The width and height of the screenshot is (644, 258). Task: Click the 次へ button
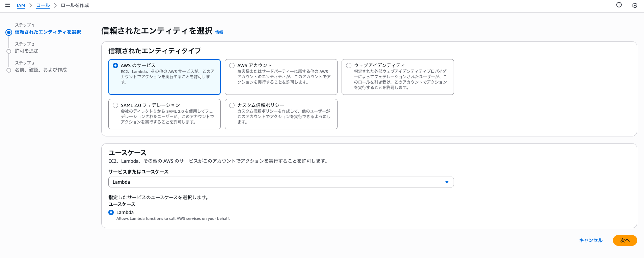tap(625, 240)
